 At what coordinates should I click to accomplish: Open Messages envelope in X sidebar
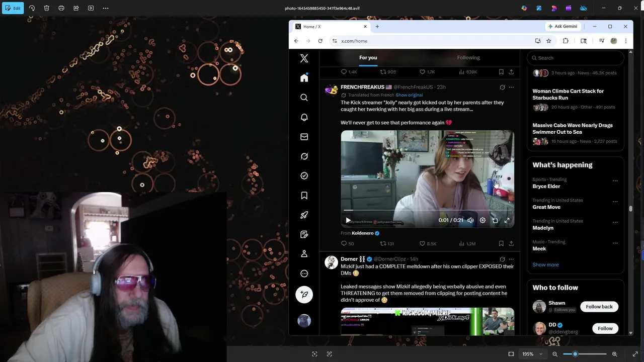click(304, 137)
